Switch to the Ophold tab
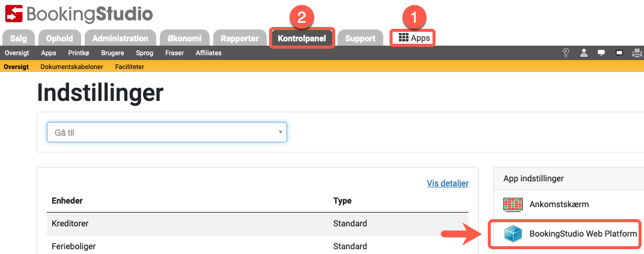 click(59, 38)
